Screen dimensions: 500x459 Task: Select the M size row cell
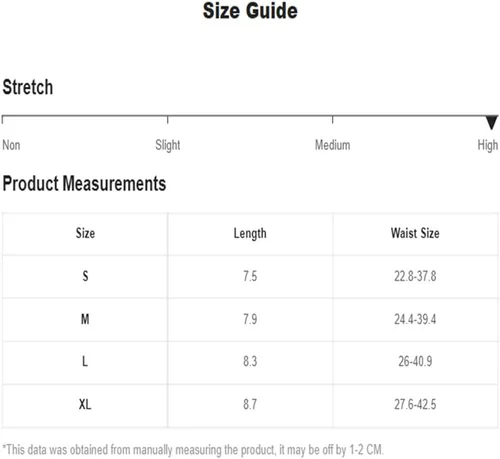[85, 319]
